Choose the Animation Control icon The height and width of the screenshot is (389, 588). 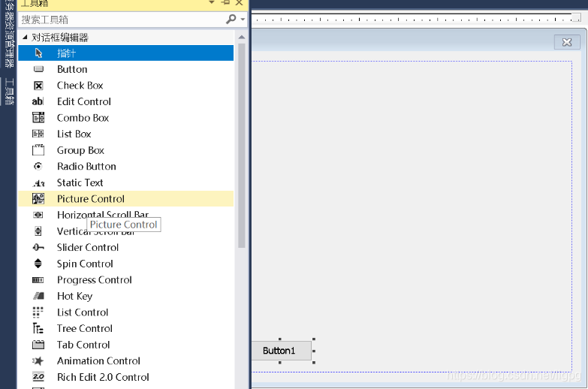38,361
